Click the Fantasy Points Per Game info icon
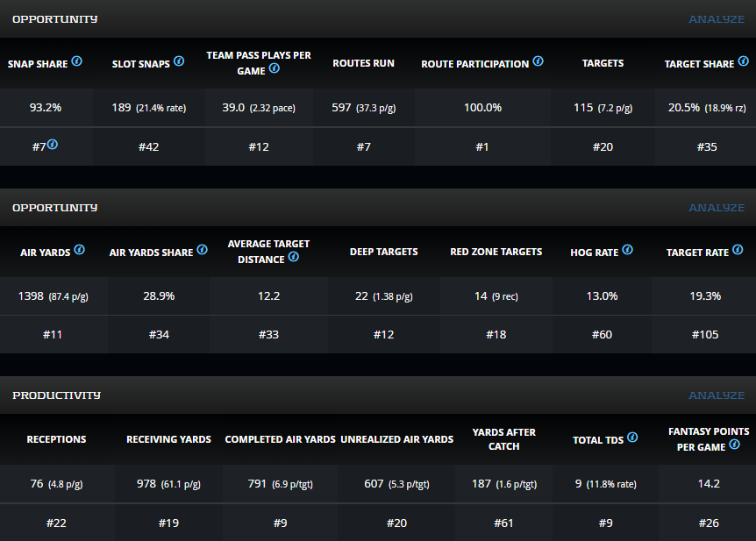 coord(735,445)
